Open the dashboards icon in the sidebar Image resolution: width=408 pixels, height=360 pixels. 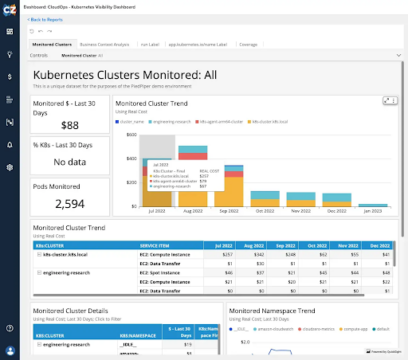(x=10, y=31)
